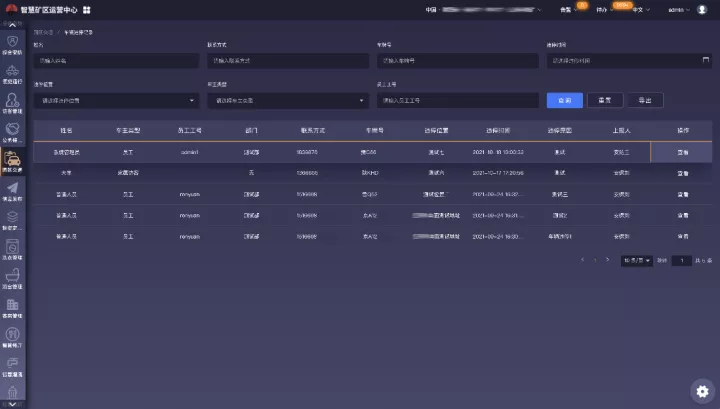Screen dimensions: 720x409
Task: Open the first header dropdown with orange badge
Action: [568, 10]
